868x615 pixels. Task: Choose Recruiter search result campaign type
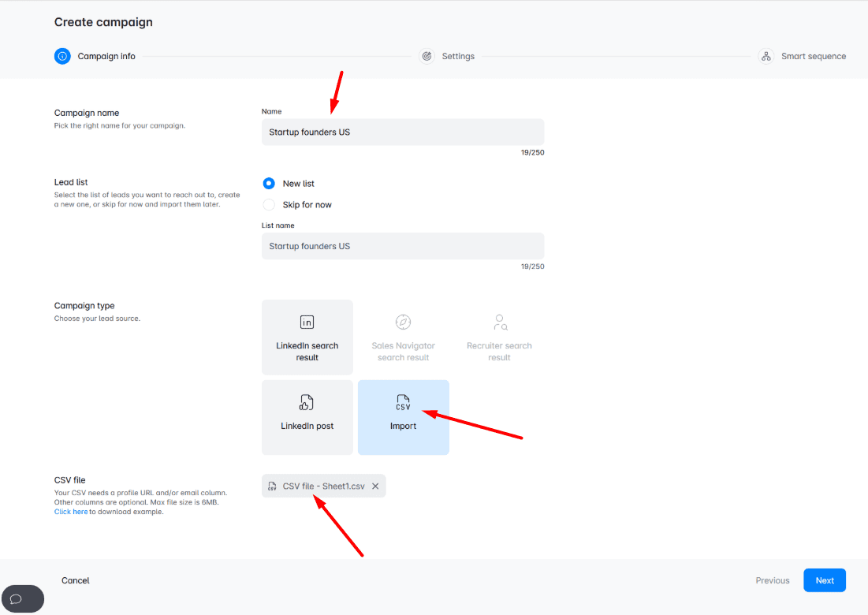[x=499, y=337]
